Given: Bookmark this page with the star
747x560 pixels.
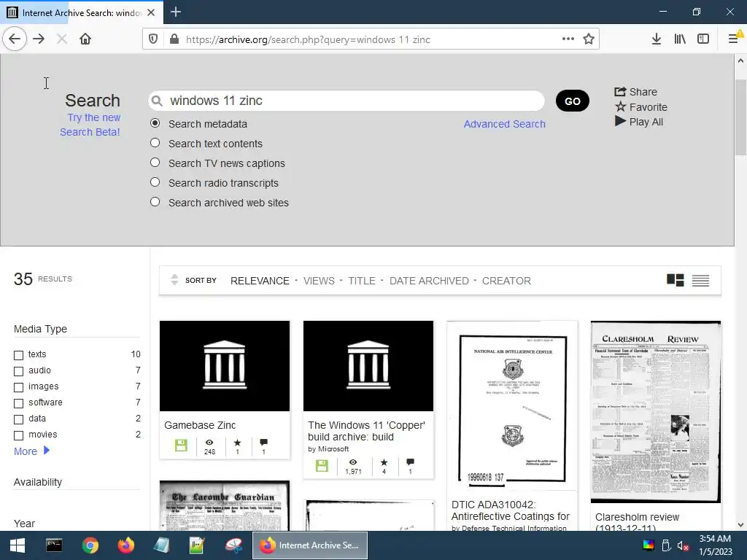Looking at the screenshot, I should 589,39.
